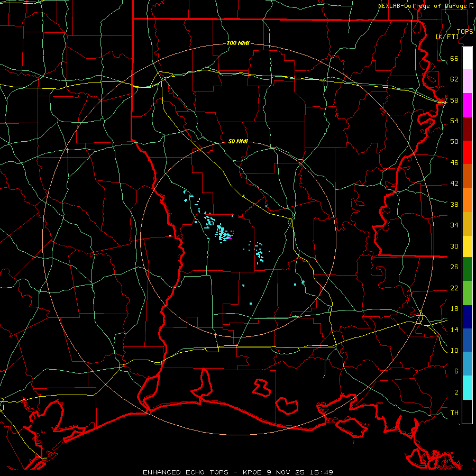
Task: Click the K FT units label
Action: [447, 36]
